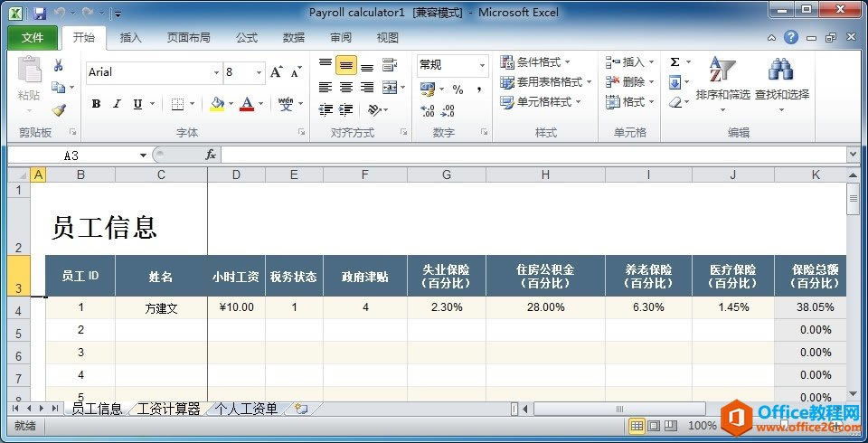
Task: Open the Arial font name dropdown
Action: (x=216, y=72)
